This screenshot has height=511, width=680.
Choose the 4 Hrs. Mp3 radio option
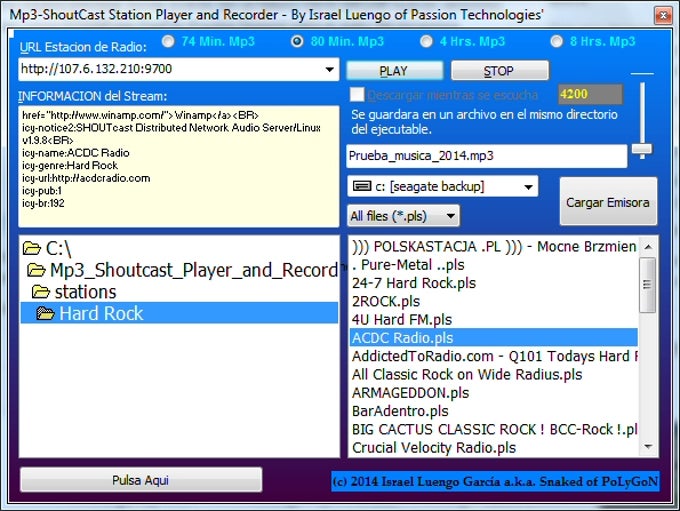426,41
